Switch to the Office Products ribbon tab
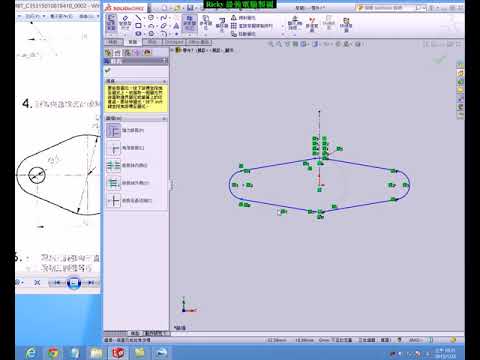480x360 pixels. point(199,42)
